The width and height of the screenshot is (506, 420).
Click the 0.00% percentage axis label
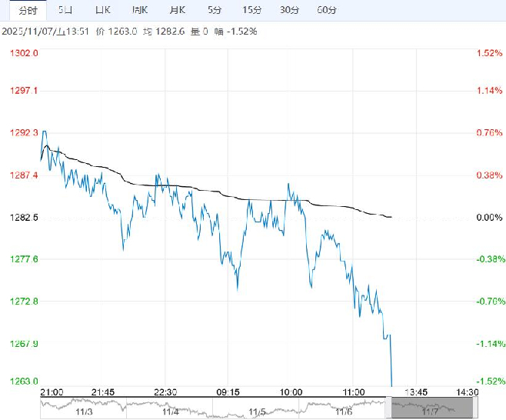pyautogui.click(x=488, y=218)
